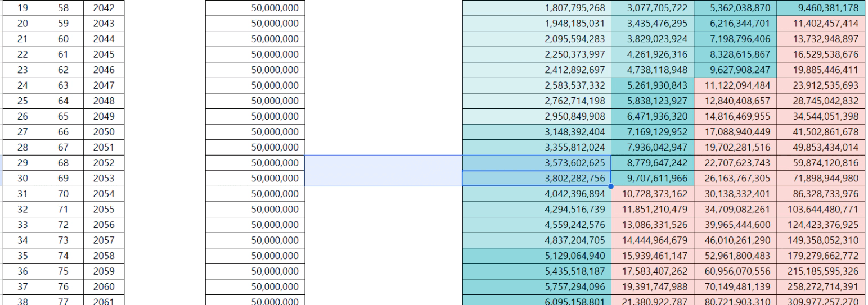Click cell 23,912,535,693
Screen dimensions: 868x305
point(822,85)
